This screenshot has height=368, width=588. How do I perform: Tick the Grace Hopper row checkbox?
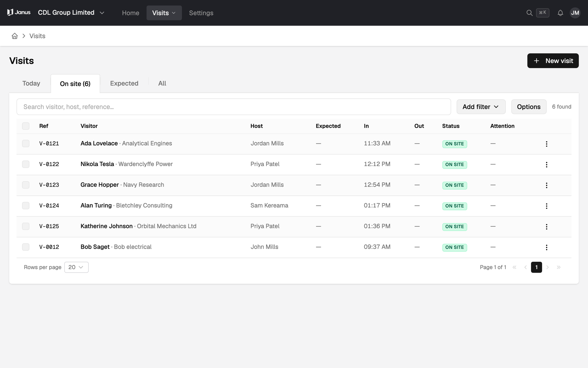pyautogui.click(x=26, y=185)
